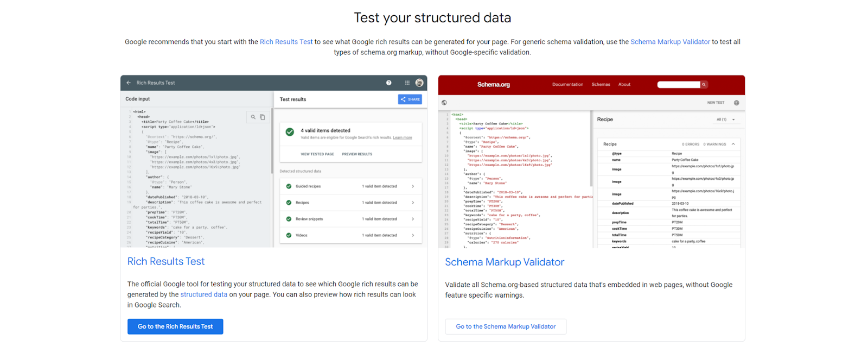Collapse the Recipe panel with the chevron
Viewport: 868px width, 352px height.
733,144
